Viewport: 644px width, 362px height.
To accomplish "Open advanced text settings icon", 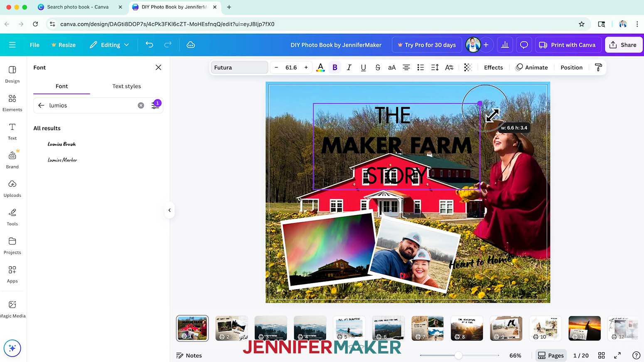I will coord(449,67).
